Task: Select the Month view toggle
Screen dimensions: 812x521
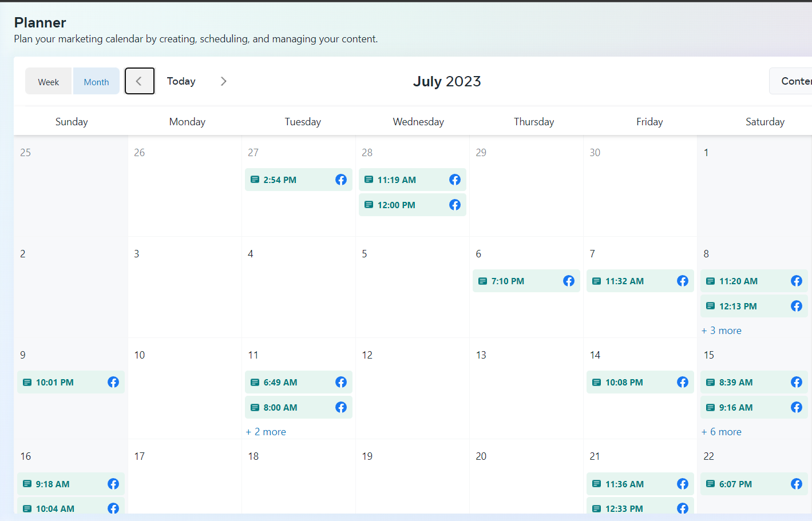Action: (96, 82)
